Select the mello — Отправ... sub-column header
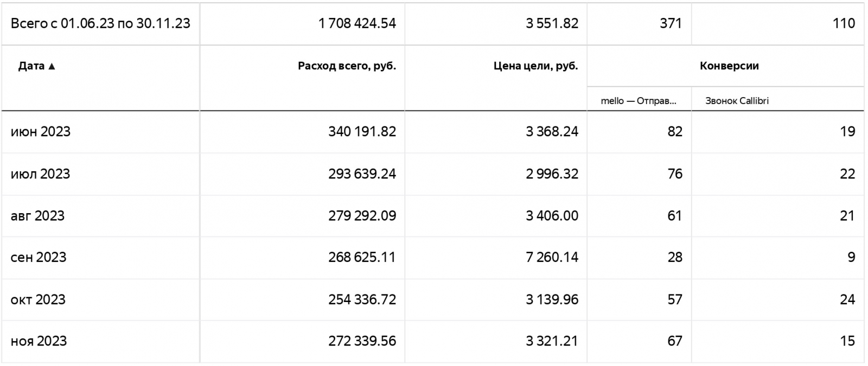The image size is (868, 366). tap(639, 101)
